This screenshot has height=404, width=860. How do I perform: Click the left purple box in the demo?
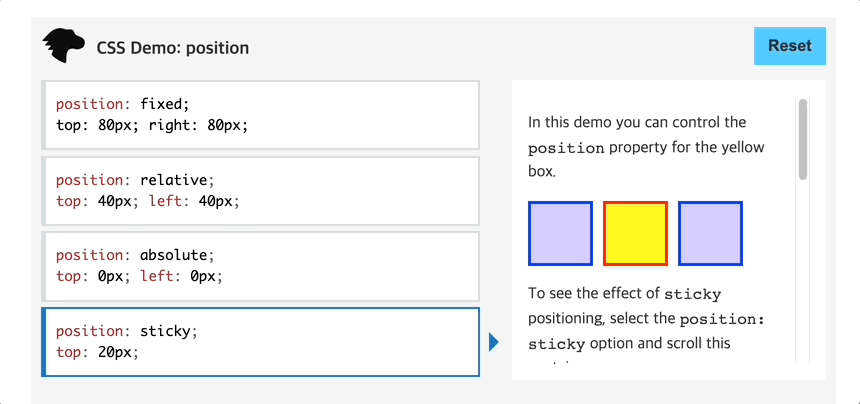[560, 234]
